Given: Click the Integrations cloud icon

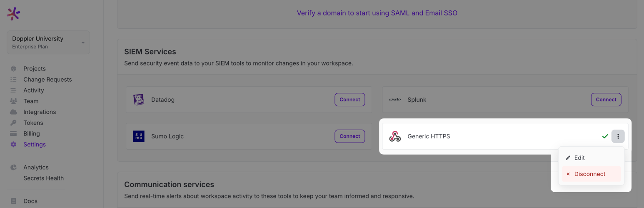Looking at the screenshot, I should (x=13, y=112).
